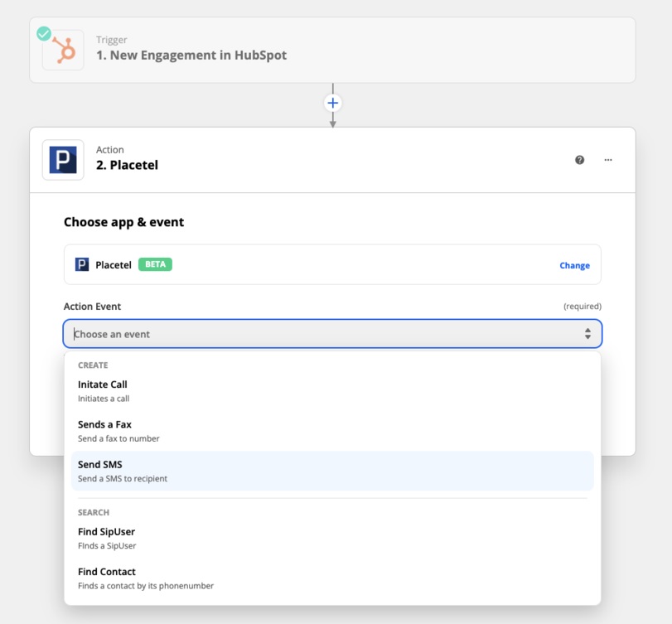
Task: Open the New Engagement in HubSpot trigger step
Action: (x=332, y=51)
